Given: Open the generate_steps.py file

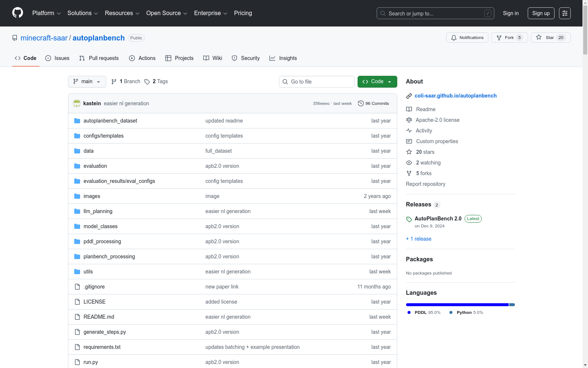Looking at the screenshot, I should (105, 332).
